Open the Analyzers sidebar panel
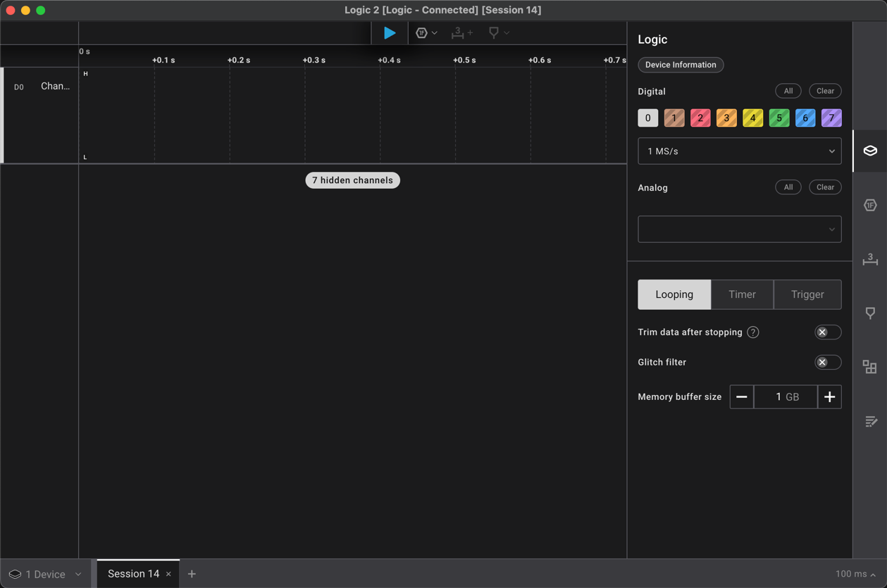This screenshot has width=887, height=588. [870, 205]
